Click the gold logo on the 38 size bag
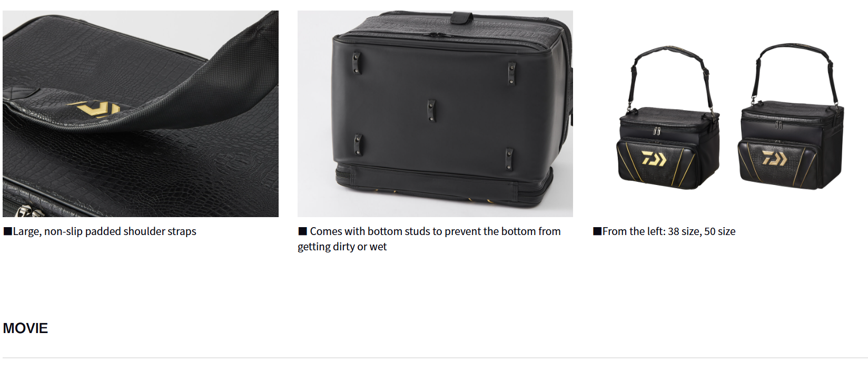 click(654, 158)
